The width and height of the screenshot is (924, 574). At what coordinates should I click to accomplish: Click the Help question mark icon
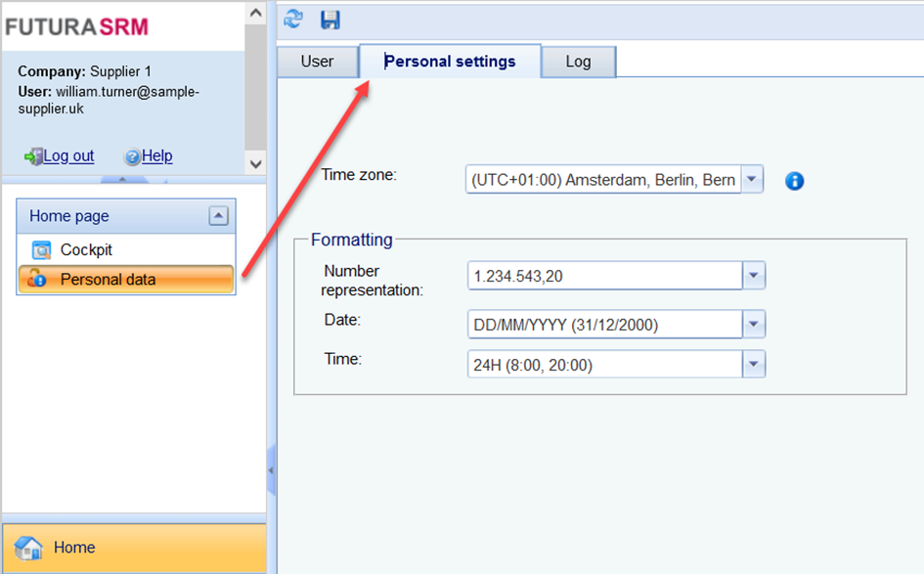tap(132, 156)
